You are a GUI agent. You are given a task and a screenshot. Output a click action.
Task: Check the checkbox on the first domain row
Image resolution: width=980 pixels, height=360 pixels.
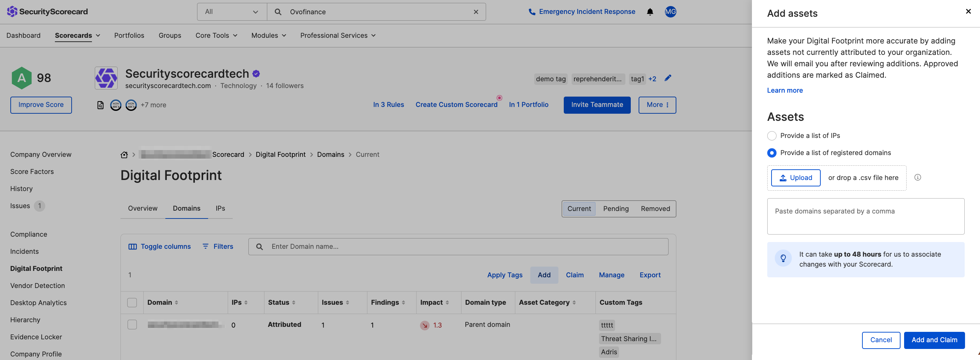132,325
